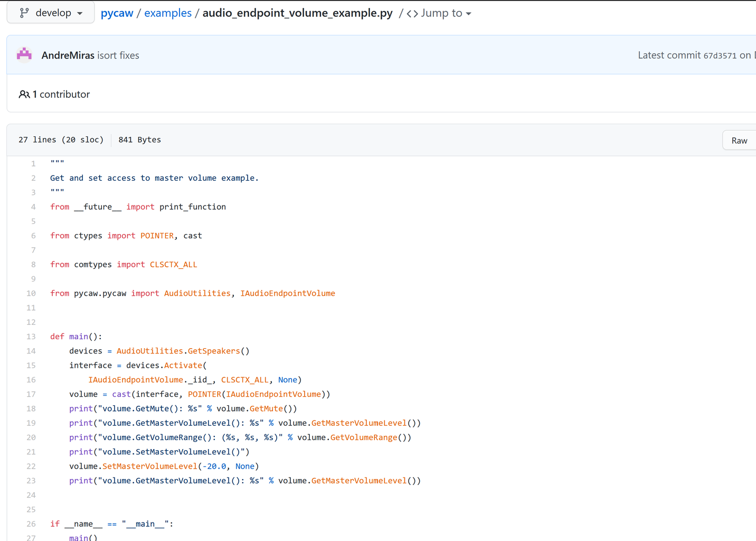Open the develop branch selector dropdown
756x541 pixels.
(51, 13)
